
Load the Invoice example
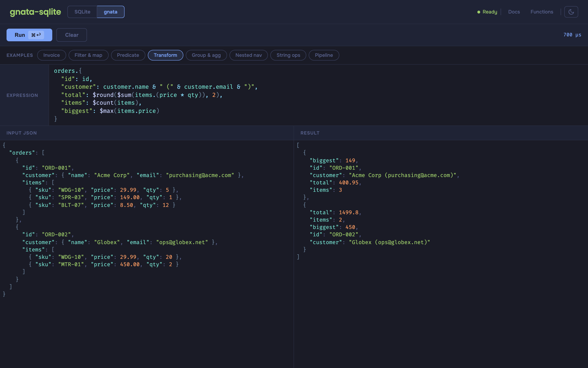click(51, 55)
